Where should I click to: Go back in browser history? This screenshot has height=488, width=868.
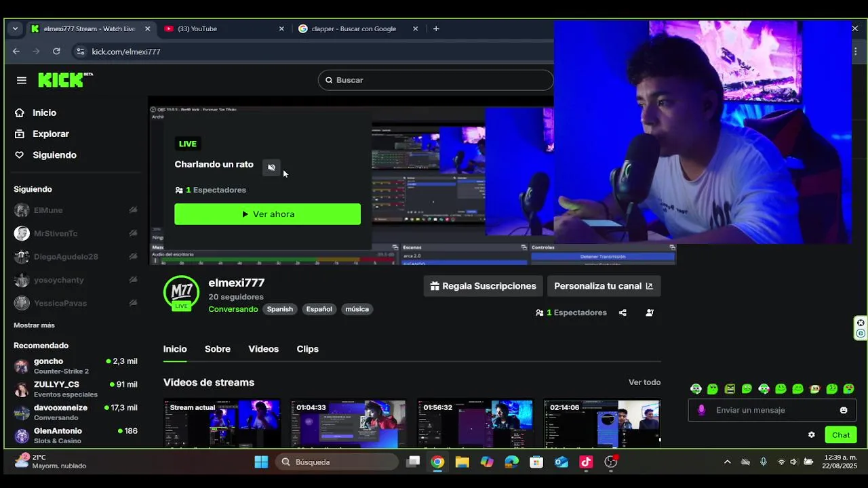point(16,52)
